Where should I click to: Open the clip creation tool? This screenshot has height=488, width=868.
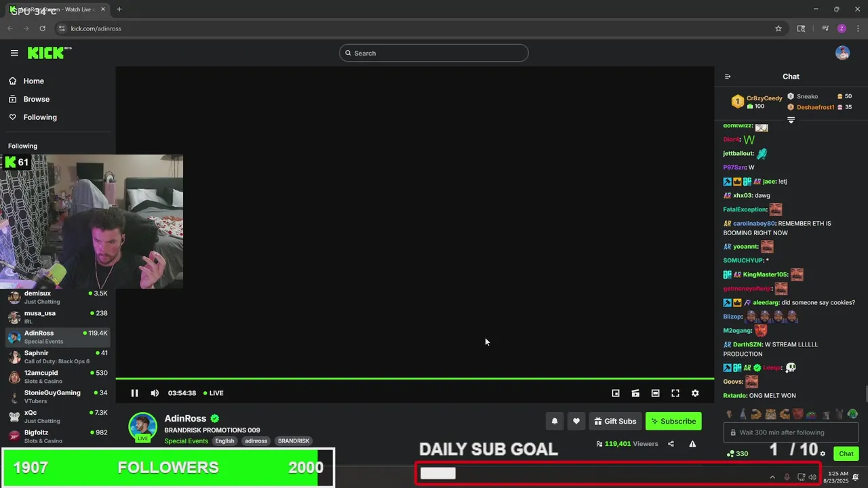tap(635, 393)
